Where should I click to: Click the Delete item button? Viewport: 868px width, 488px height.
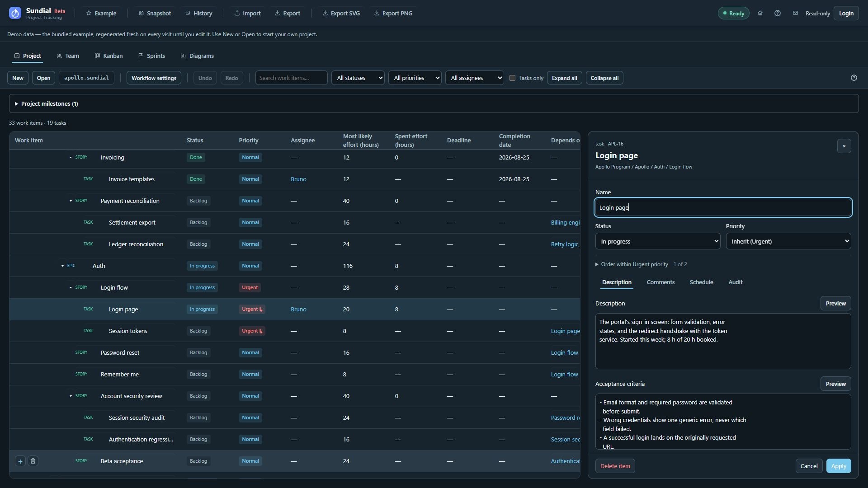click(615, 466)
